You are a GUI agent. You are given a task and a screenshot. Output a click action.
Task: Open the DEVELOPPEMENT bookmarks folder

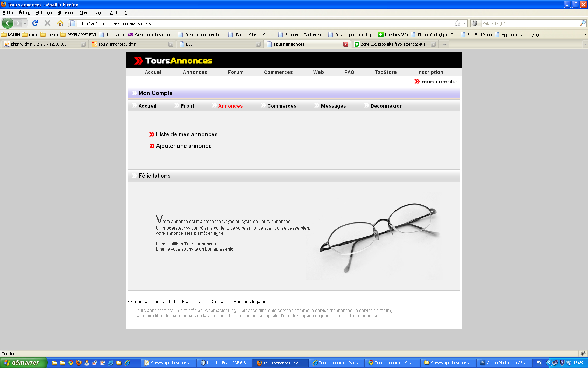78,35
